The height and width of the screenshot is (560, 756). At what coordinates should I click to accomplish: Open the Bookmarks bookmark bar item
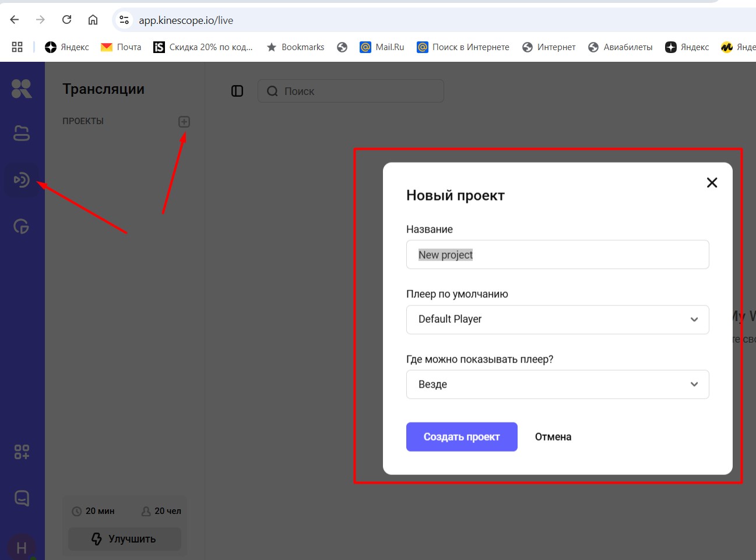coord(296,47)
